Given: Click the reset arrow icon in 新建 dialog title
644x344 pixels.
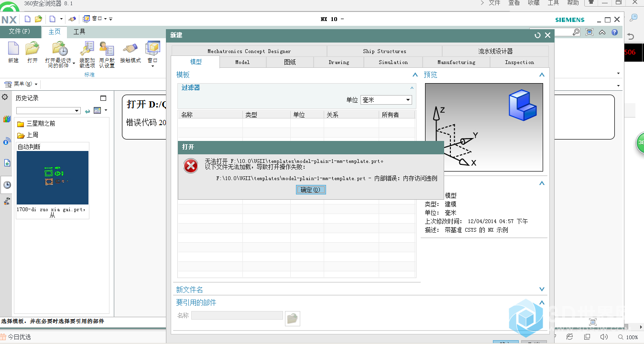Looking at the screenshot, I should point(537,35).
